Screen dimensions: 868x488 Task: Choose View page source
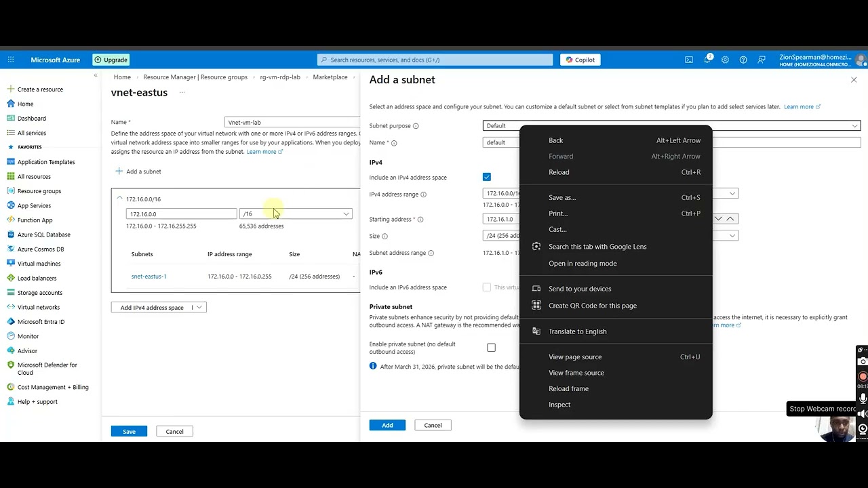[x=616, y=357]
